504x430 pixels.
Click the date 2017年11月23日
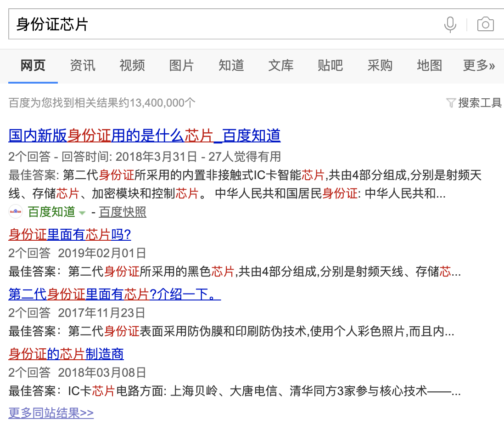pos(102,313)
